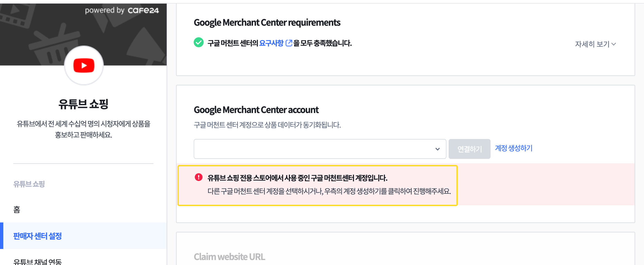Click the cafe24 powered by logo
Viewport: 644px width, 265px height.
point(122,11)
